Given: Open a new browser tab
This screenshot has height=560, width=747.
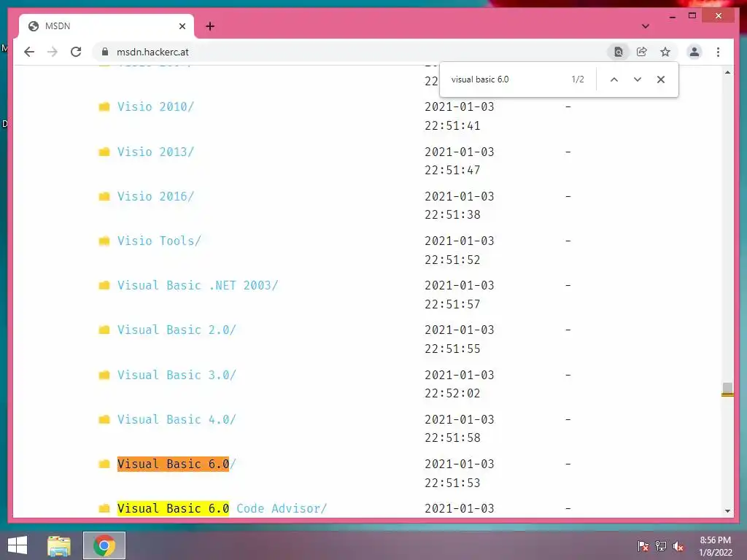Looking at the screenshot, I should click(x=210, y=26).
